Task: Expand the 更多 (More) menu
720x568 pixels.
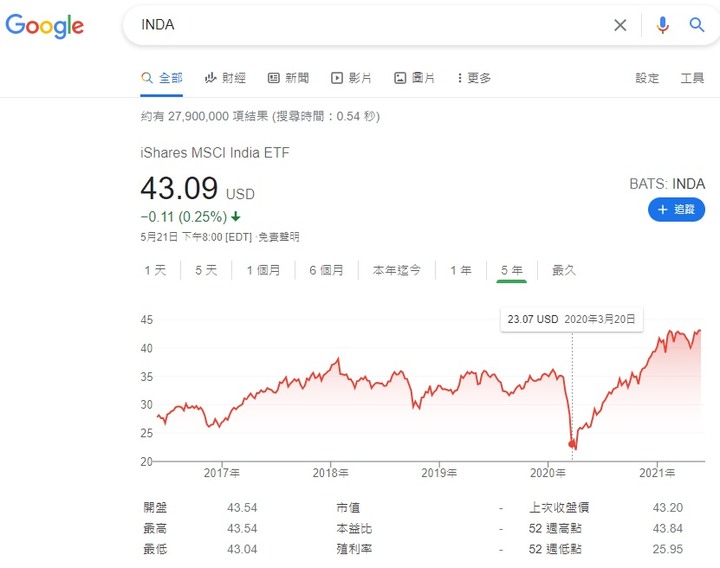Action: (474, 78)
